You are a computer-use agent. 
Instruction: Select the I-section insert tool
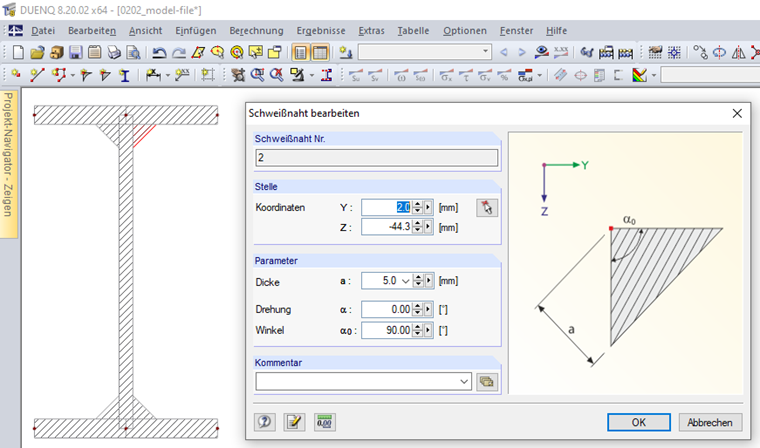click(125, 75)
